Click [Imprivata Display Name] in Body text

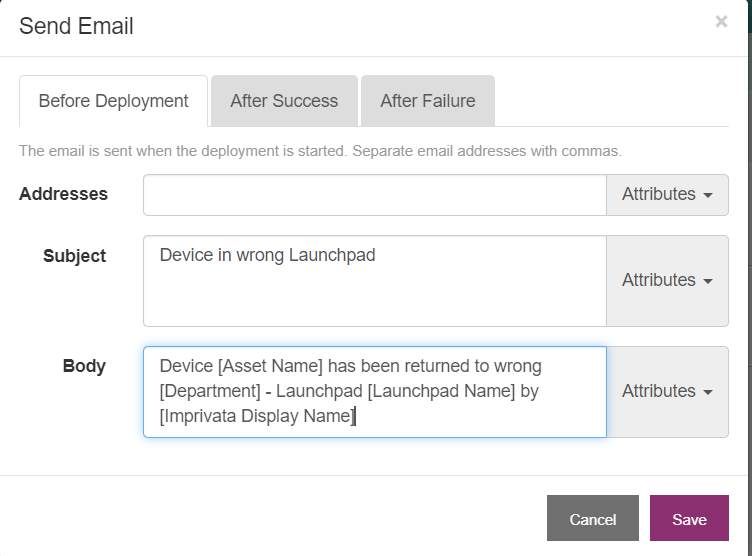pyautogui.click(x=257, y=416)
